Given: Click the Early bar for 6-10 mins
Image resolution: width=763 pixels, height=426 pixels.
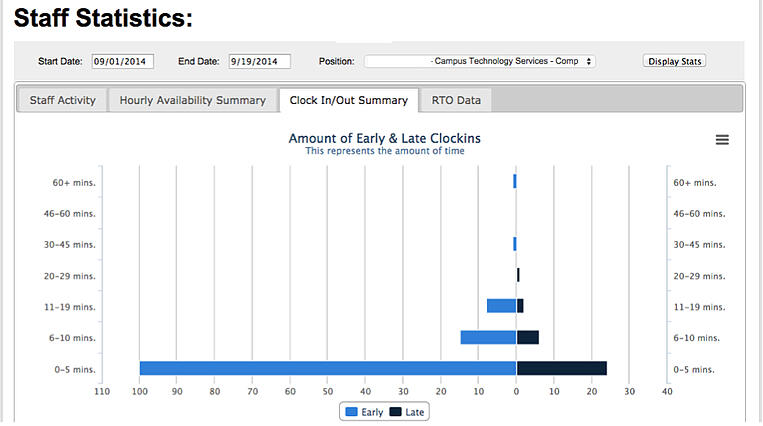Looking at the screenshot, I should [x=488, y=337].
